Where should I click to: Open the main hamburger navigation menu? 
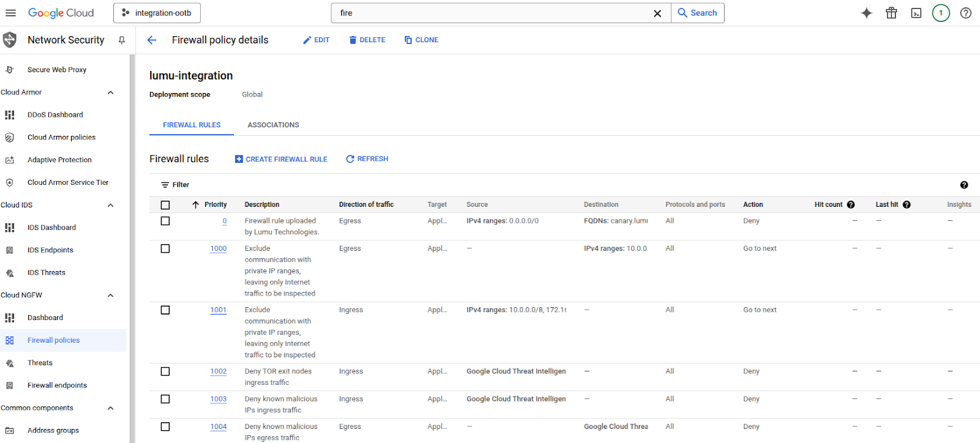point(10,13)
